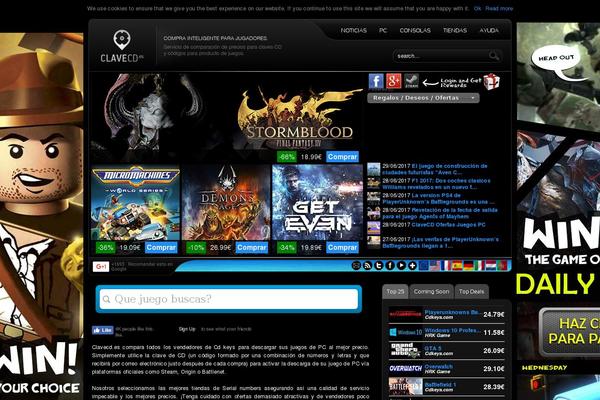Click the Twitter icon in the blue bar
Image resolution: width=600 pixels, height=400 pixels.
[378, 265]
